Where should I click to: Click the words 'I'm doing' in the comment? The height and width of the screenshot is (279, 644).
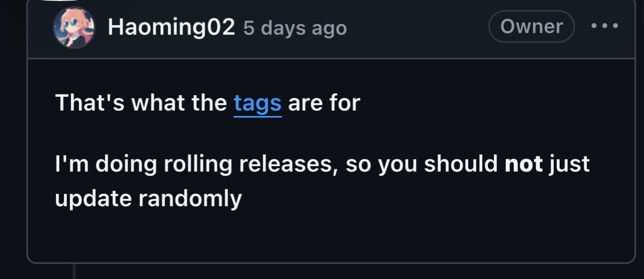tap(106, 165)
